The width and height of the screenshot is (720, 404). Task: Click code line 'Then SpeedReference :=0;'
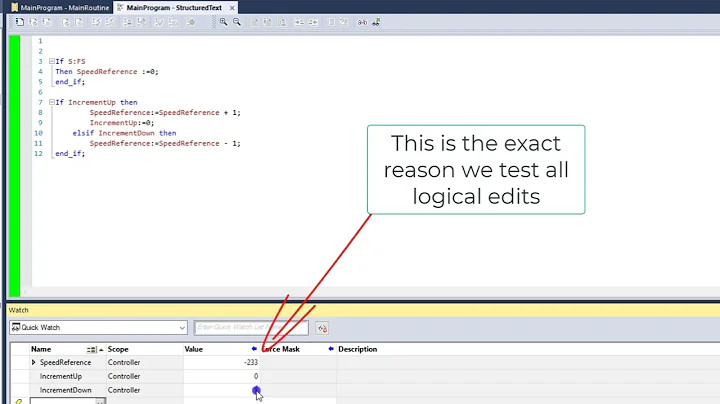107,71
